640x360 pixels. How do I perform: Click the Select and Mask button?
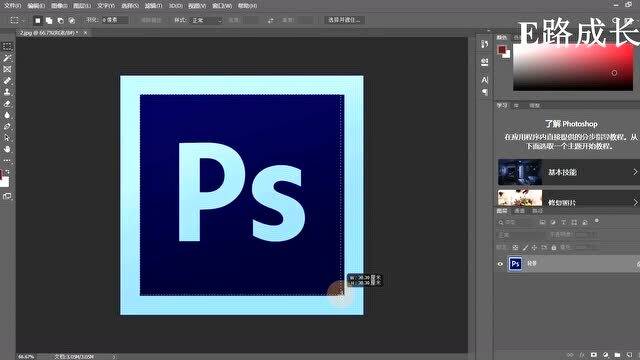click(344, 20)
